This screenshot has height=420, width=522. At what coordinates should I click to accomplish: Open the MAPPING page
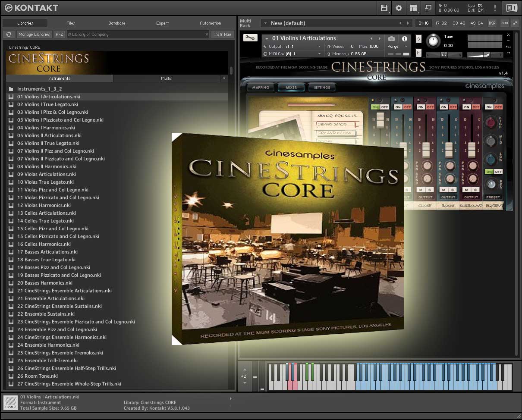pos(261,88)
